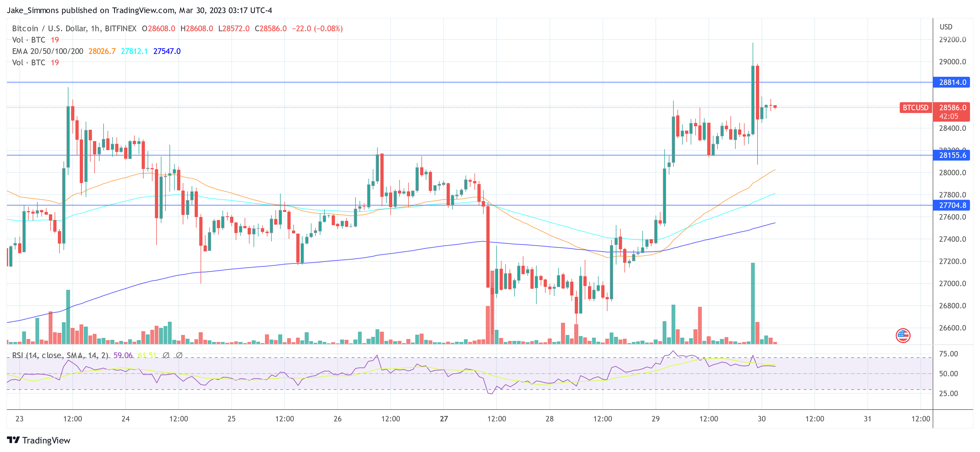
Task: Click the date label 30 on time axis
Action: 762,419
